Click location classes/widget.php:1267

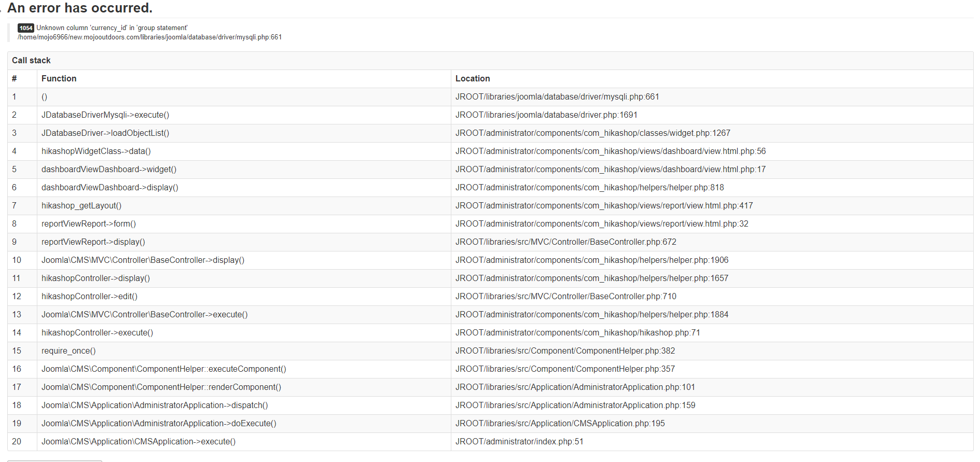(x=593, y=133)
